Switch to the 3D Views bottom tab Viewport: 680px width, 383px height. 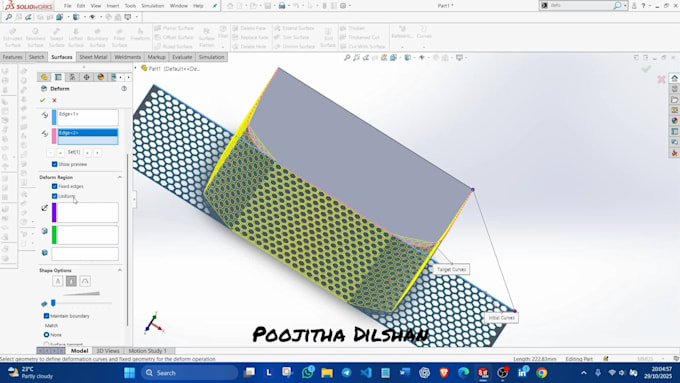point(108,350)
